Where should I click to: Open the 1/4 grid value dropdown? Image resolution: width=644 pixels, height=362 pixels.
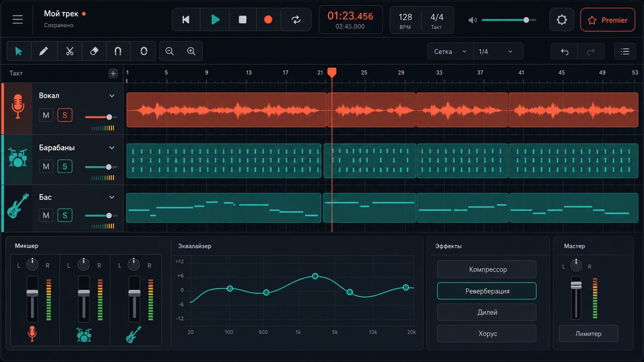(498, 51)
